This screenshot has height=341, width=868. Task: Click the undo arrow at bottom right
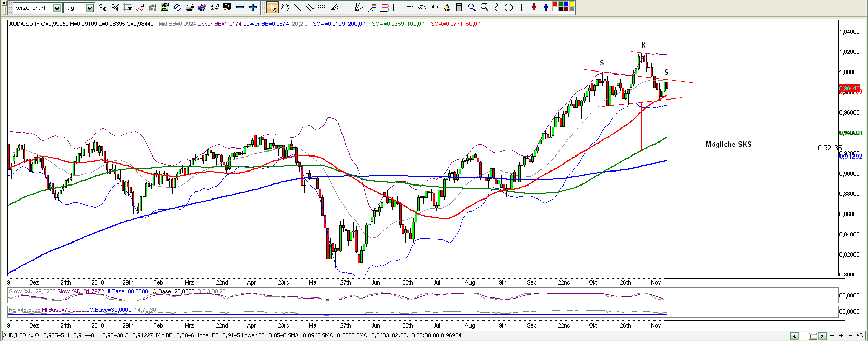coord(860,335)
